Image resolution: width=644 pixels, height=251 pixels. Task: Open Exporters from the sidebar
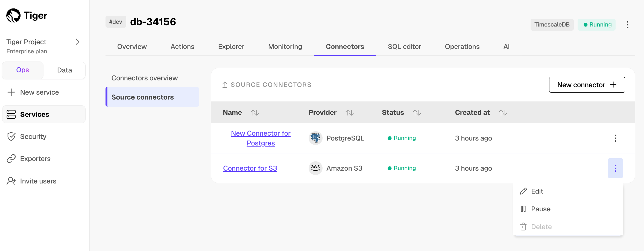coord(35,159)
